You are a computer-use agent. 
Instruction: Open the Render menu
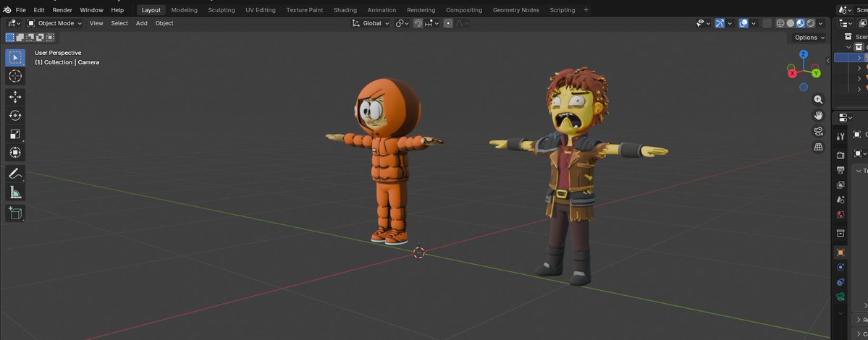(x=62, y=10)
